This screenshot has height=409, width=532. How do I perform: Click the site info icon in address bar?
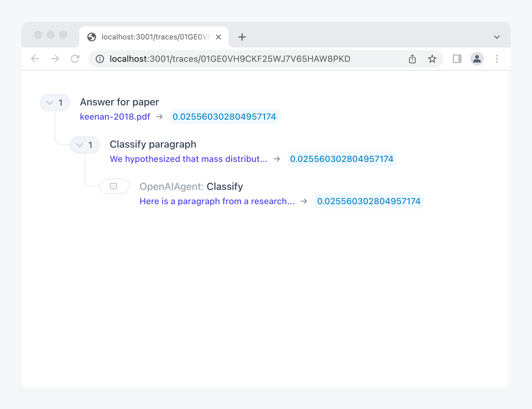point(100,59)
